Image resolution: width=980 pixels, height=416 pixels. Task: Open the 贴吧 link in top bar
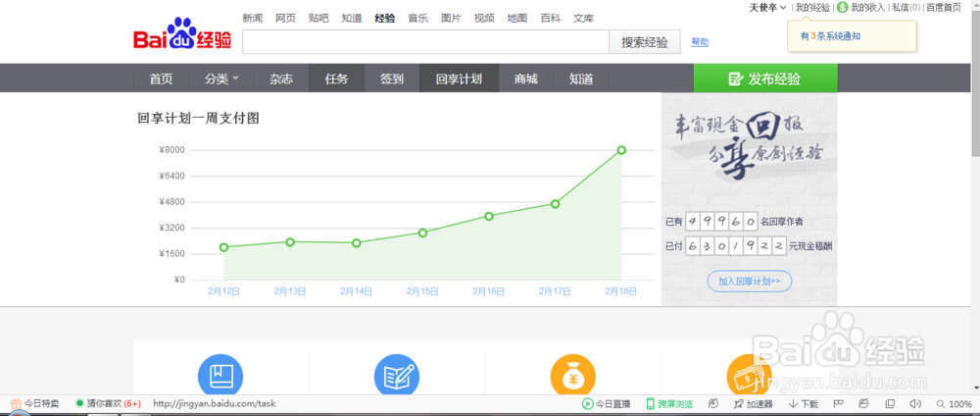[x=318, y=18]
